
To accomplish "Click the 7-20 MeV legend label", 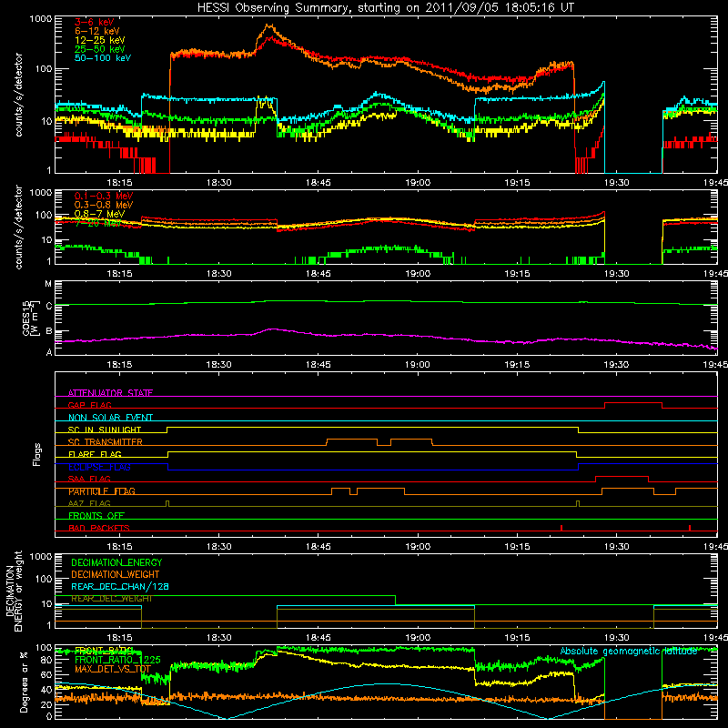I will point(97,223).
